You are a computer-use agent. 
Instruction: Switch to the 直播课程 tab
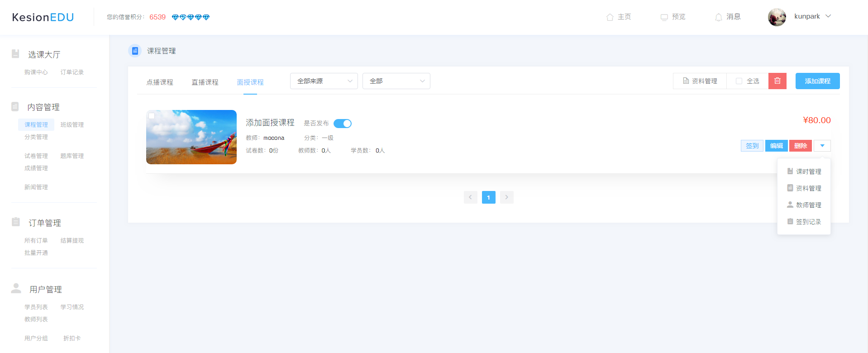(205, 82)
